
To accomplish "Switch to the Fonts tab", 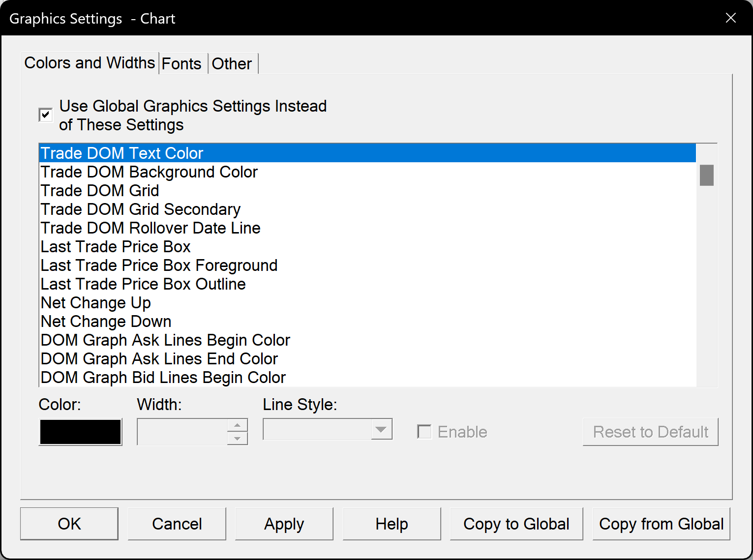I will click(181, 64).
